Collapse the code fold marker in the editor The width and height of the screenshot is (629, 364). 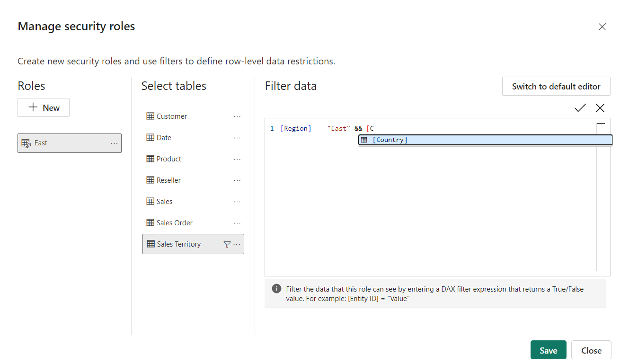point(601,123)
